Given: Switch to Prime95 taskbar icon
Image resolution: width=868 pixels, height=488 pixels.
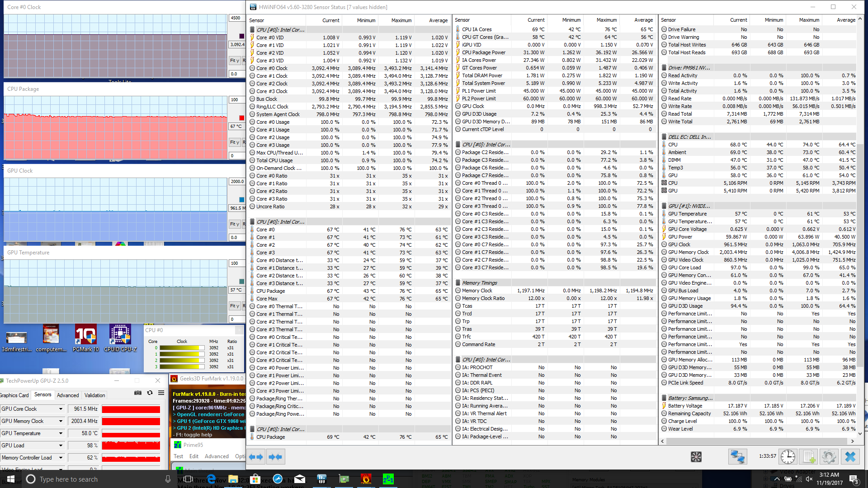Looking at the screenshot, I should 388,479.
